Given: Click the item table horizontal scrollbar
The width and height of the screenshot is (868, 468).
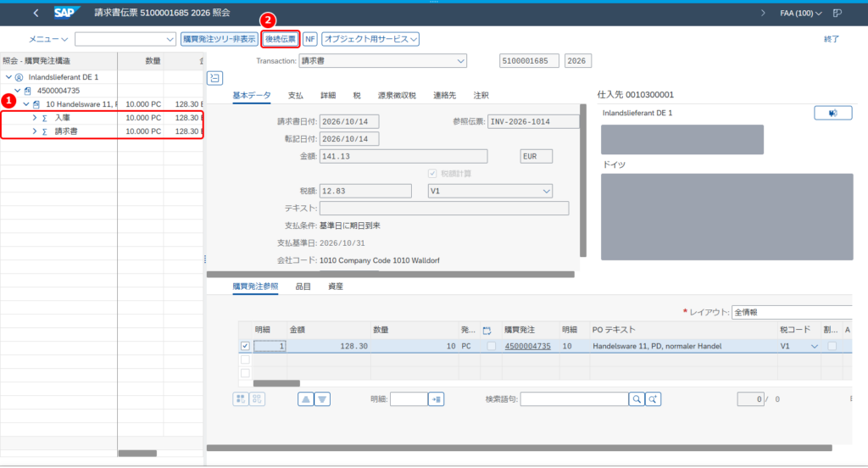Looking at the screenshot, I should (x=276, y=383).
